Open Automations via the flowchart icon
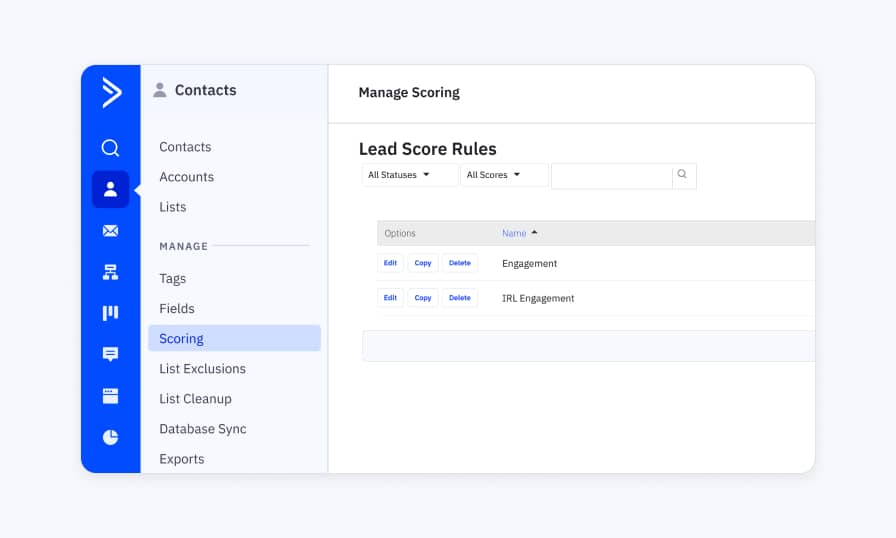The height and width of the screenshot is (538, 896). click(110, 272)
